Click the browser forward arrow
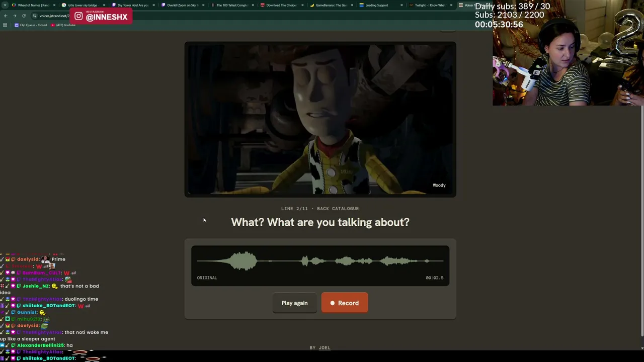Viewport: 644px width, 362px height. [x=15, y=16]
